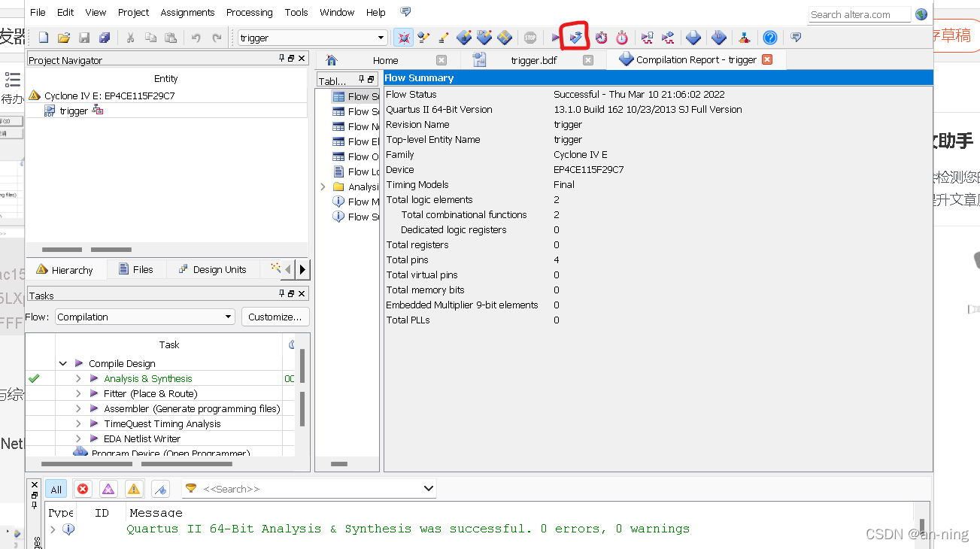Click the Copy toolbar icon
Viewport: 980px width, 549px height.
150,38
